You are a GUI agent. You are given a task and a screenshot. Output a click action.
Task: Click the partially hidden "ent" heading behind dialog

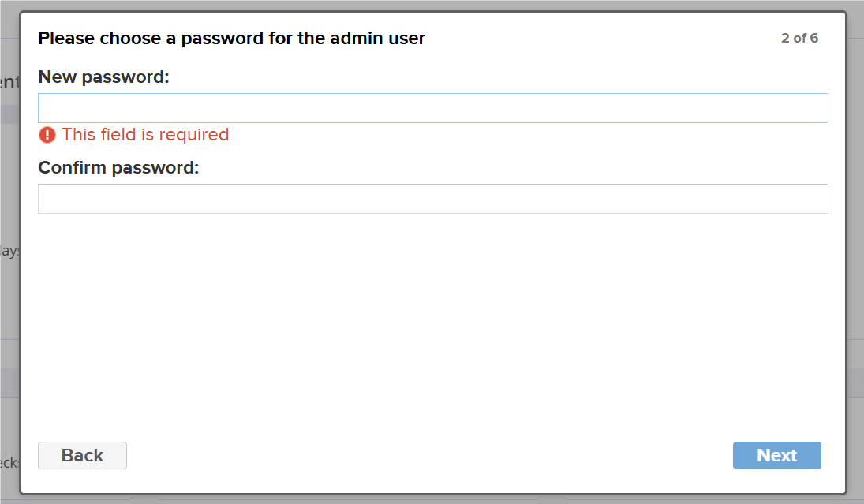[x=9, y=82]
